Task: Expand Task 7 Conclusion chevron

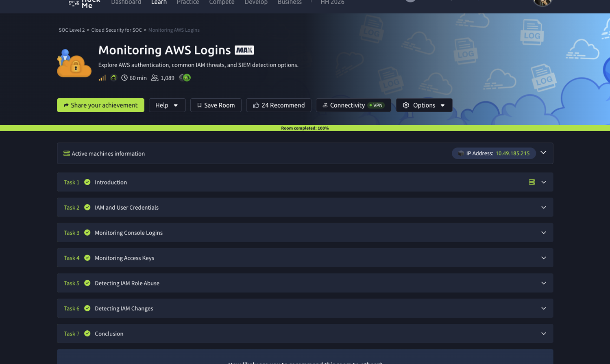Action: (x=544, y=333)
